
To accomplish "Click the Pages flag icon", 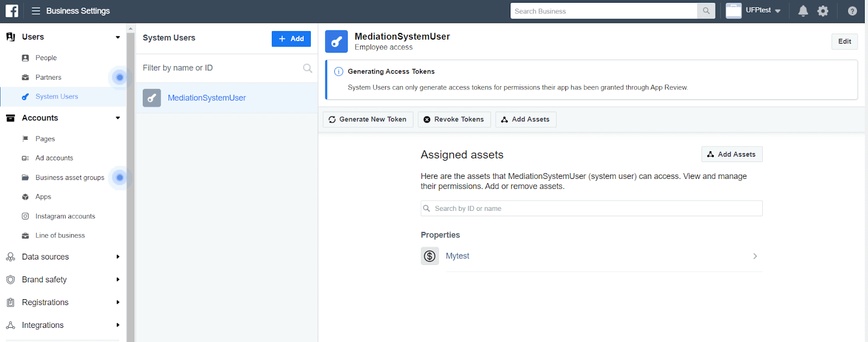I will point(25,139).
